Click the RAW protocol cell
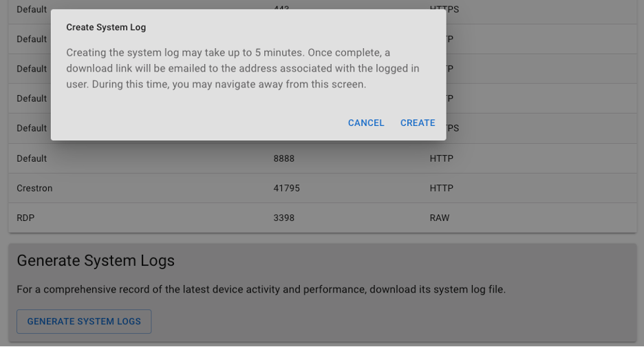This screenshot has width=644, height=347. point(440,218)
